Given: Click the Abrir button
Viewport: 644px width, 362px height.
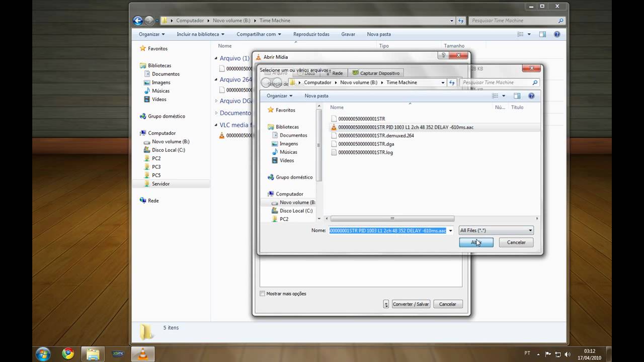Looking at the screenshot, I should tap(476, 242).
